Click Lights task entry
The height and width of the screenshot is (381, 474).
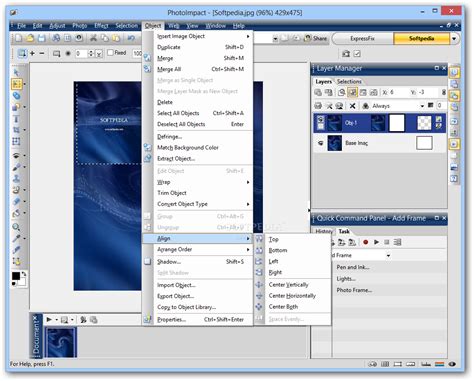coord(346,279)
